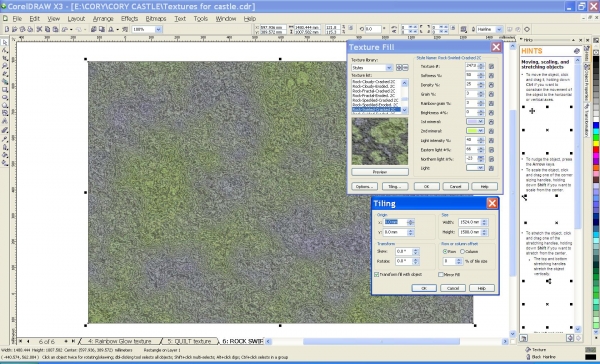Image resolution: width=600 pixels, height=364 pixels.
Task: Click the Preview button in Texture Fill
Action: 380,172
